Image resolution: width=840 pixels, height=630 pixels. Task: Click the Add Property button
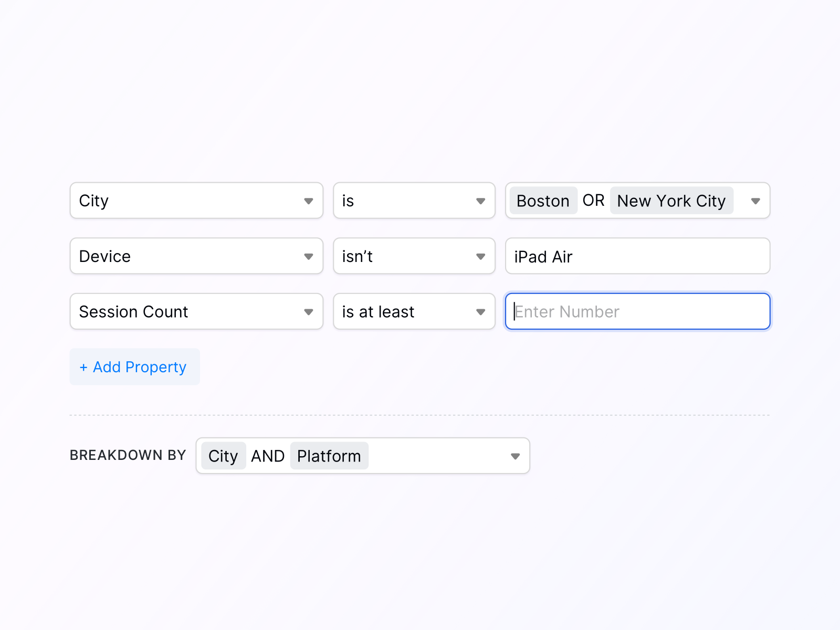click(134, 367)
